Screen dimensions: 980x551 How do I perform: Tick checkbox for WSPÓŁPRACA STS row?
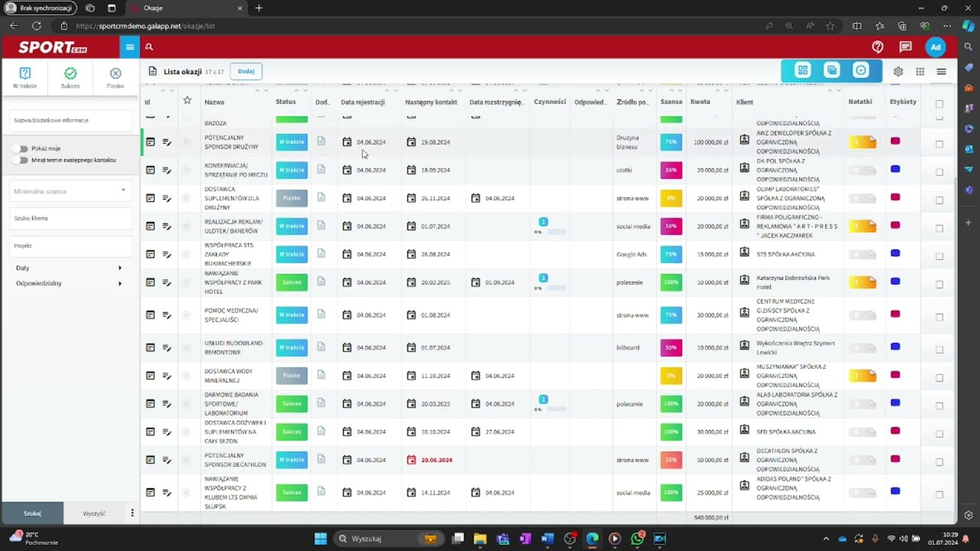tap(939, 256)
